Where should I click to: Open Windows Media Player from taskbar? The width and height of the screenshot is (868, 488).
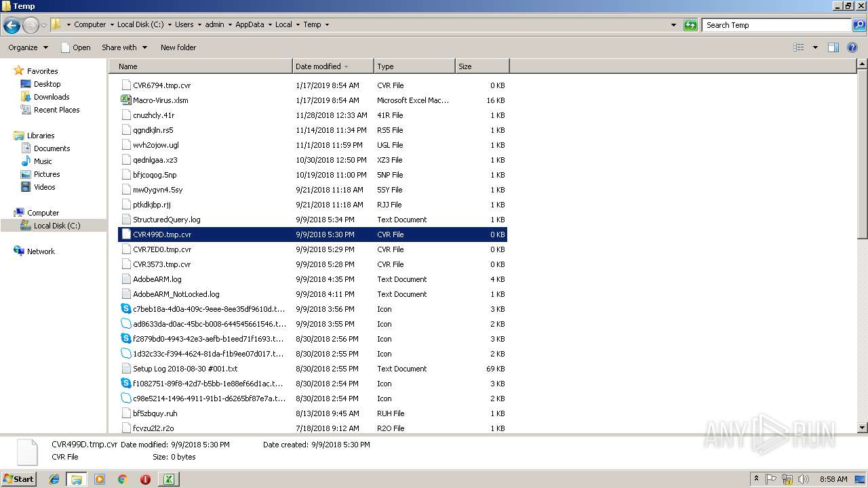(100, 479)
